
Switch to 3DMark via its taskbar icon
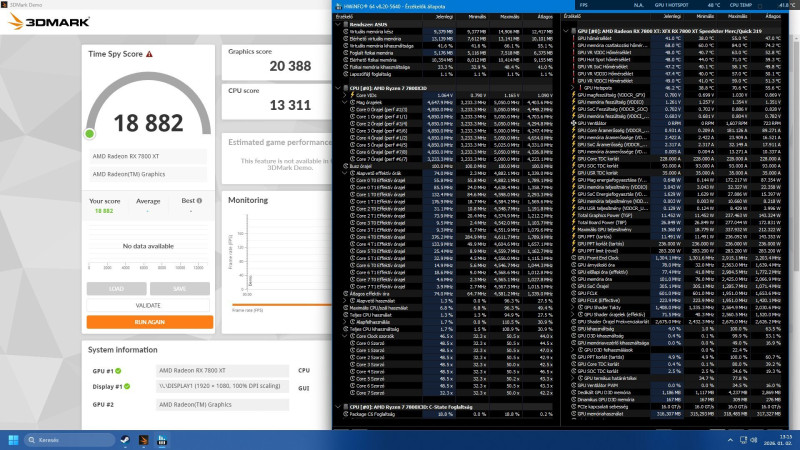point(143,440)
